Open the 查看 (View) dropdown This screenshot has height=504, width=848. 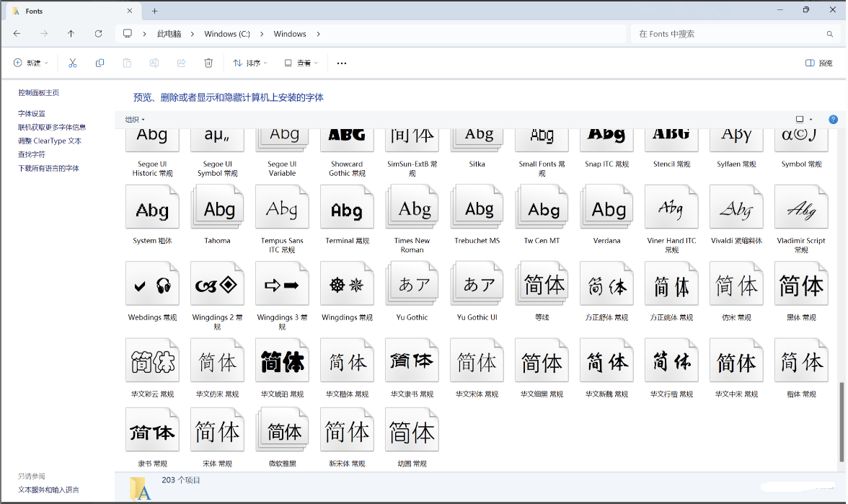[x=301, y=63]
